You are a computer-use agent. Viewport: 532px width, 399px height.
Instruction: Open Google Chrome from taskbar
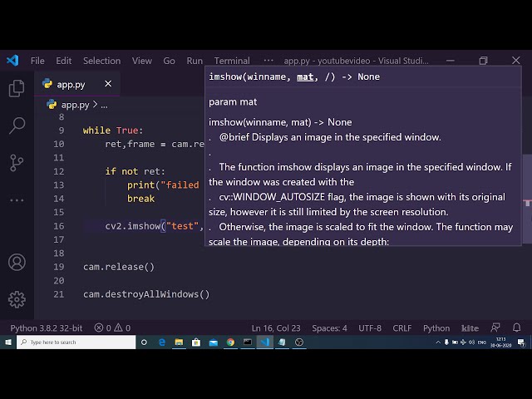tap(230, 342)
